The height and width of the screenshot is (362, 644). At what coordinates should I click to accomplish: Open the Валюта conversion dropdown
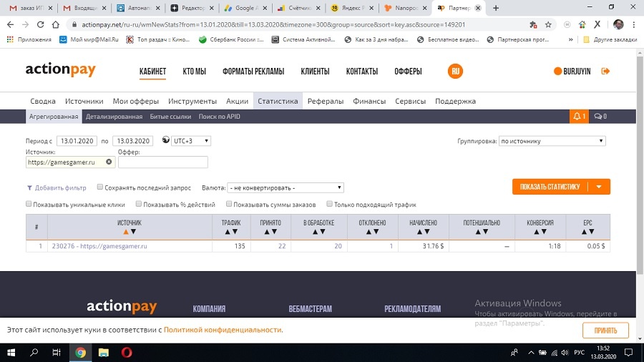coord(286,187)
